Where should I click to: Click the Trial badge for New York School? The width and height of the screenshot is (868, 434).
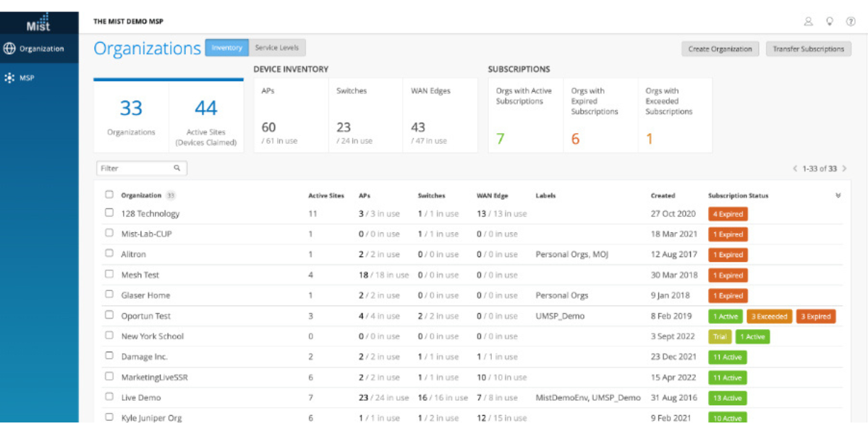(720, 336)
